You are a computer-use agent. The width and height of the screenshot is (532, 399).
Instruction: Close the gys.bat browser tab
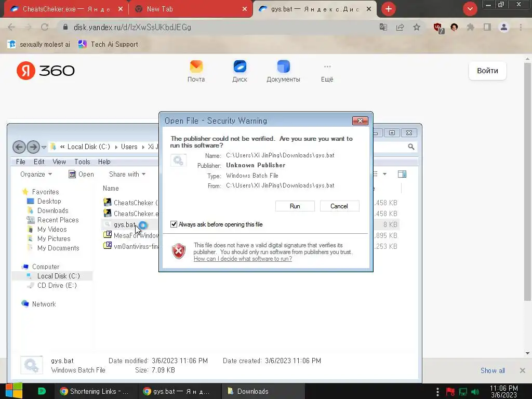(369, 9)
